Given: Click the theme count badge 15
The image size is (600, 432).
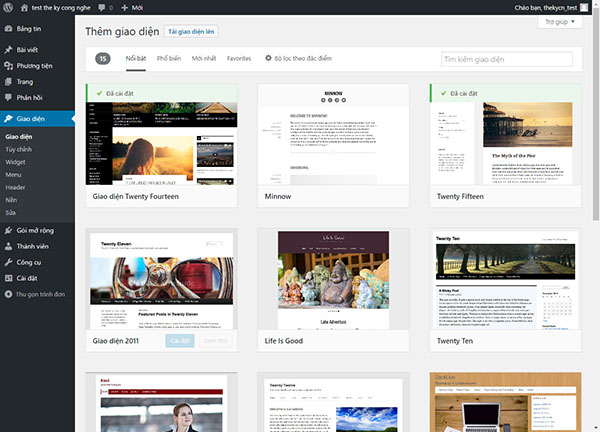Looking at the screenshot, I should pyautogui.click(x=103, y=59).
